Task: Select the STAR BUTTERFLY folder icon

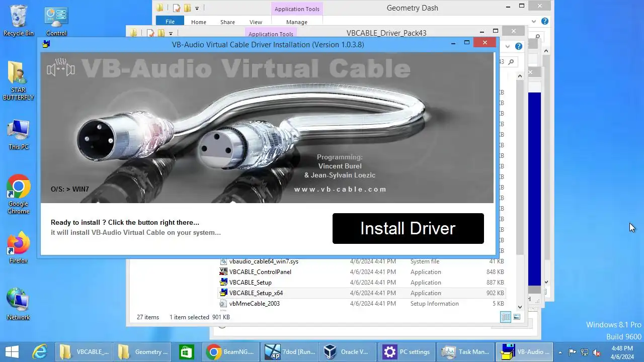Action: tap(19, 81)
